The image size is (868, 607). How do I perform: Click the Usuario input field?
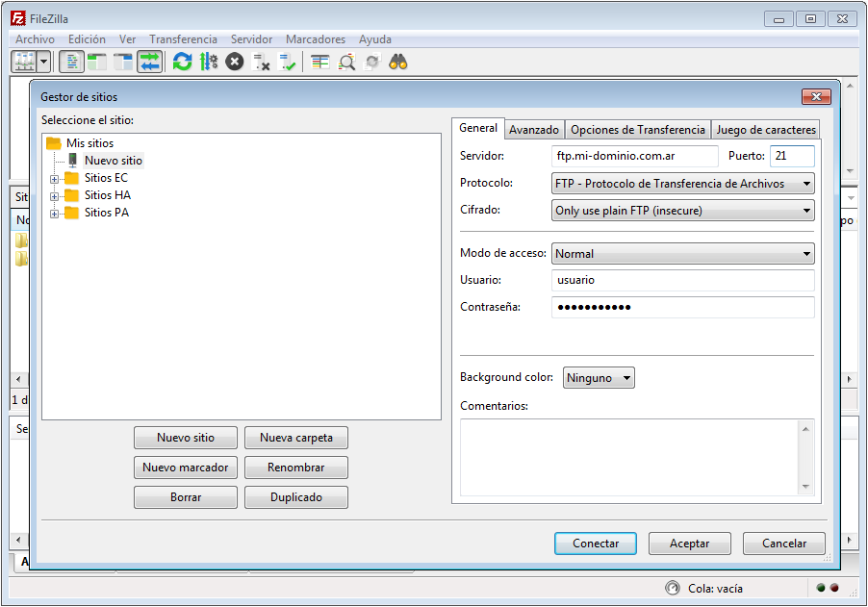[x=683, y=280]
